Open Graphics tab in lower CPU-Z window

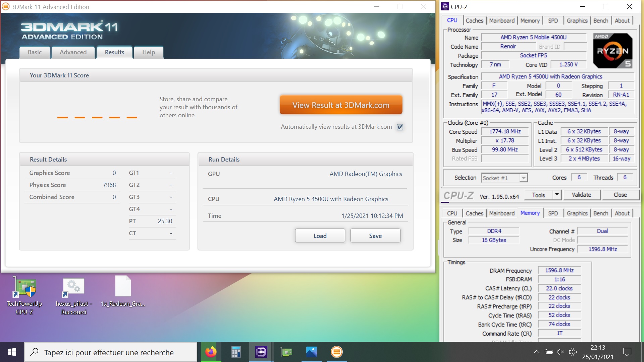577,213
